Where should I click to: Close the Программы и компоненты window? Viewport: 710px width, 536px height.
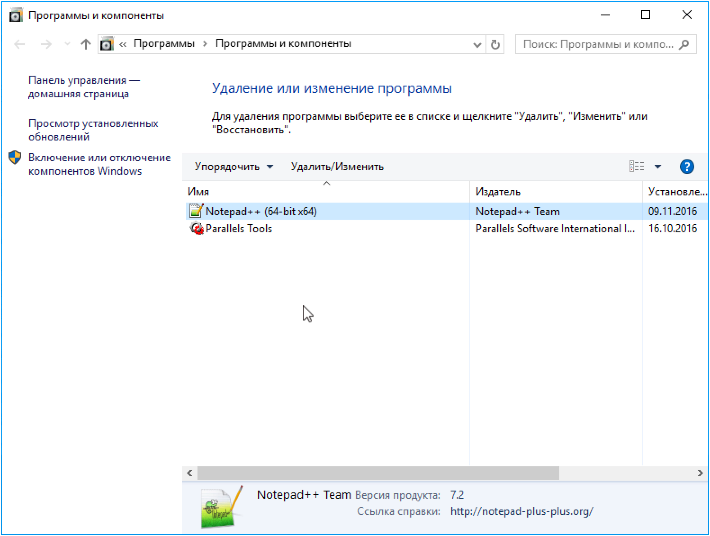(x=687, y=15)
